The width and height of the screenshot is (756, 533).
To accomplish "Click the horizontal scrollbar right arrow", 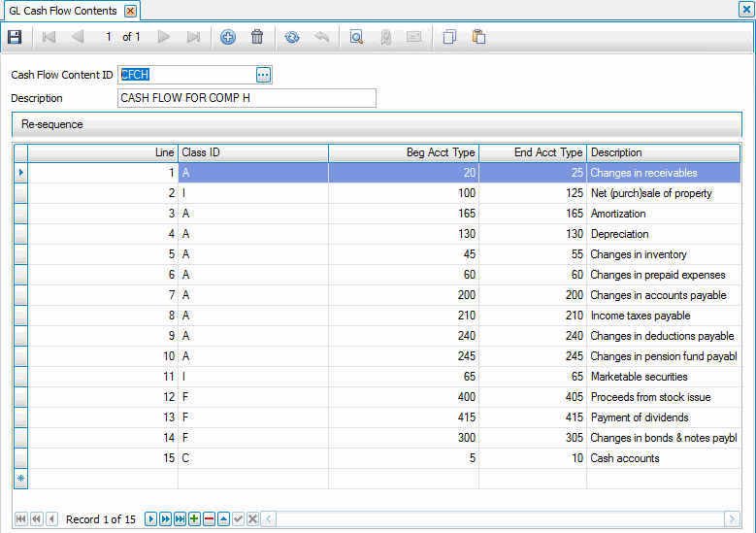I will (733, 519).
